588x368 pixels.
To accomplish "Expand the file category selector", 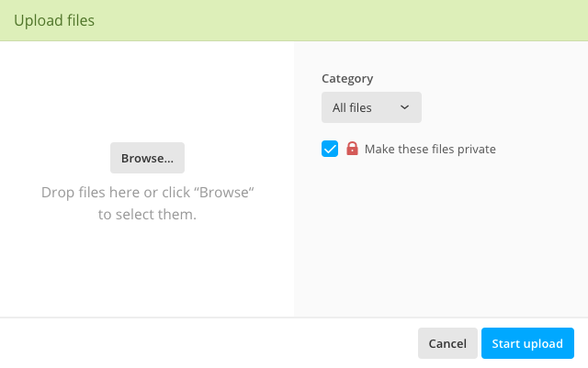I will [x=371, y=107].
